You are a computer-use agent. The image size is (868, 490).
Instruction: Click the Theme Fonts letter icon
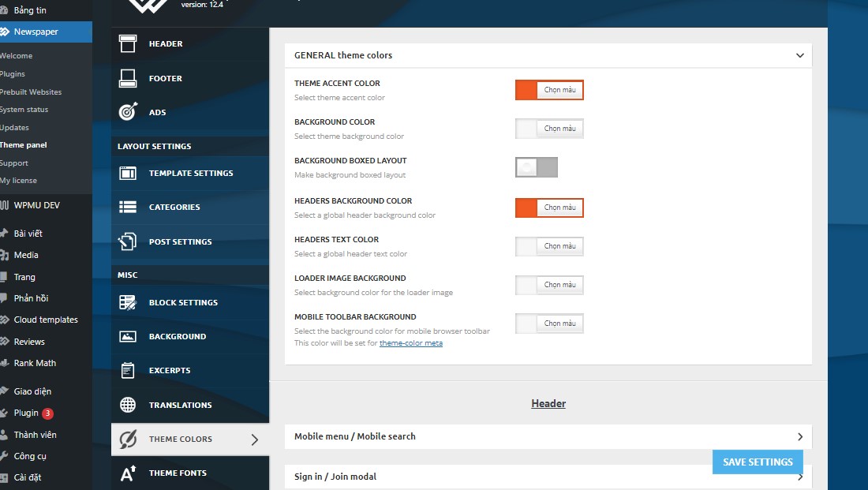click(128, 473)
